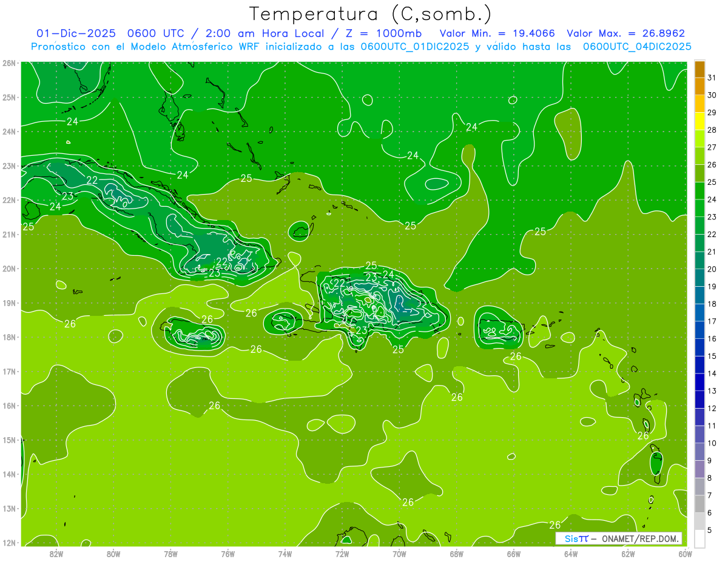Select the date text "01-Dic-2025"
728x562 pixels.
pyautogui.click(x=76, y=33)
